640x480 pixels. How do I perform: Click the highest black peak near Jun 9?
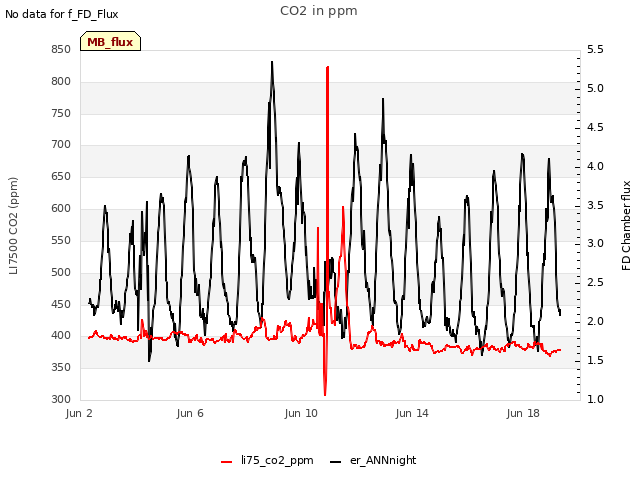tap(272, 62)
